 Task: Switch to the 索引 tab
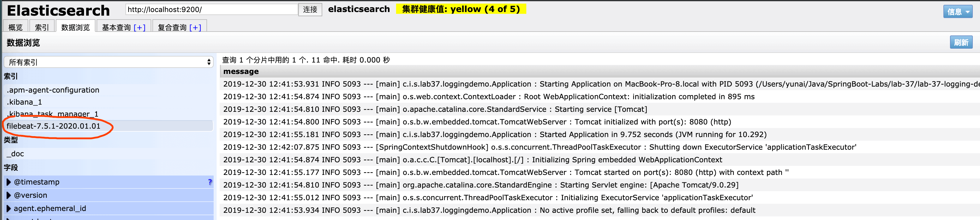coord(41,27)
